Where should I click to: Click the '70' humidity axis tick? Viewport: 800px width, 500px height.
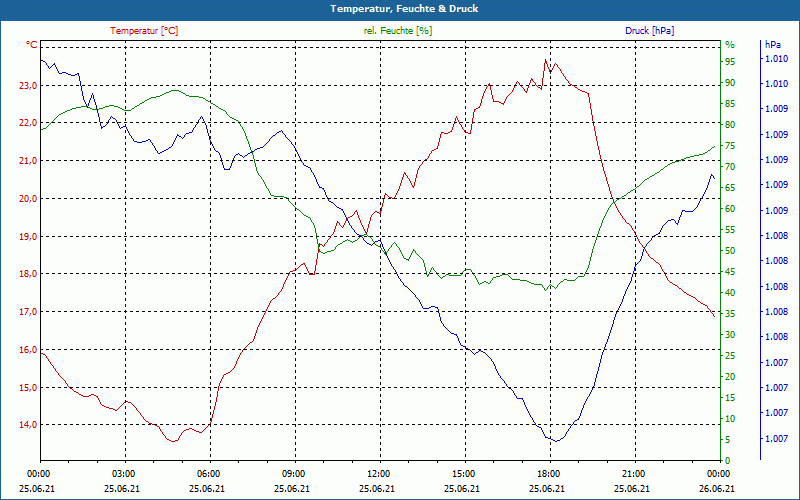tap(730, 167)
